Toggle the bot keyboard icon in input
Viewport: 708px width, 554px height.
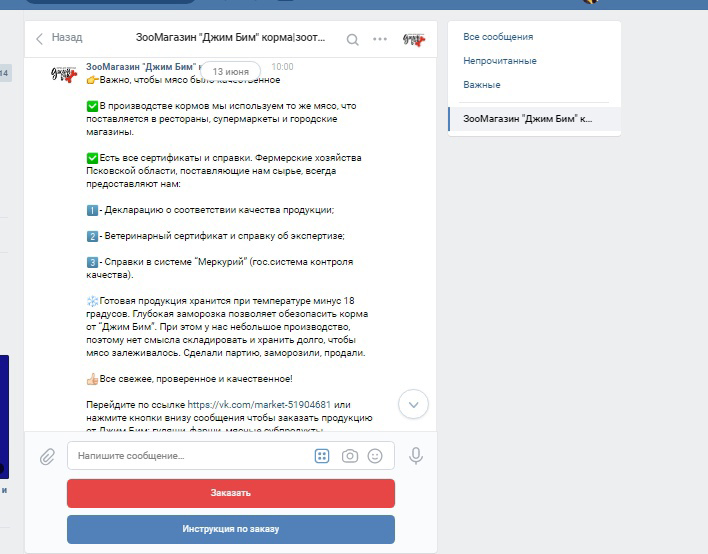(322, 456)
